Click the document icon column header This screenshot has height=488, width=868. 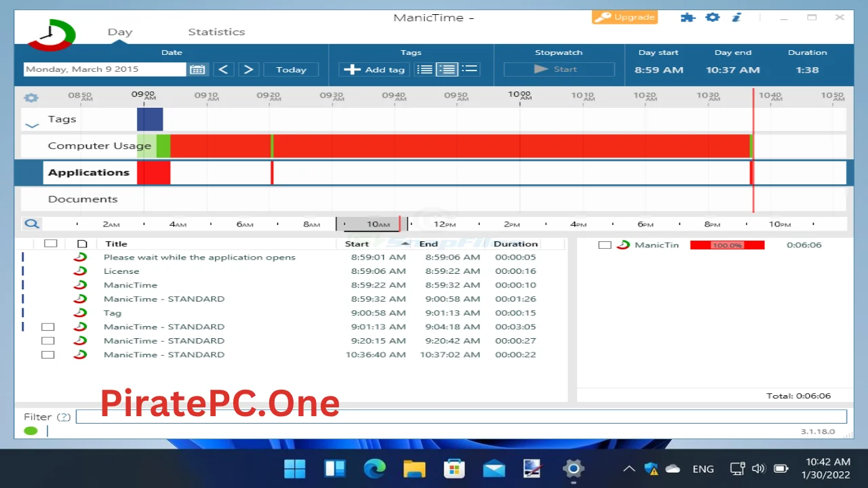[x=82, y=243]
